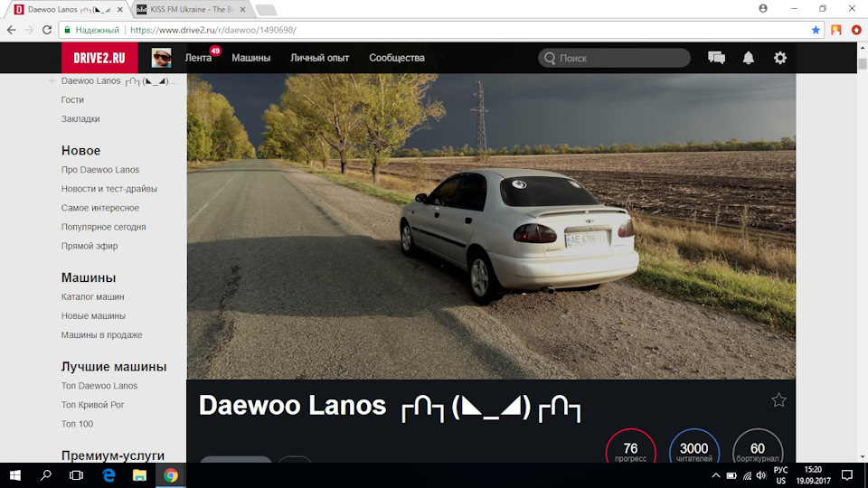Open Самое интересное link
Screen dimensions: 868x488
click(100, 208)
